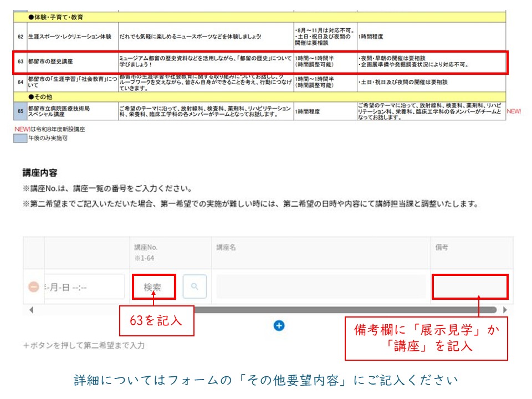
Task: Click the blue legend color box
Action: (x=21, y=138)
